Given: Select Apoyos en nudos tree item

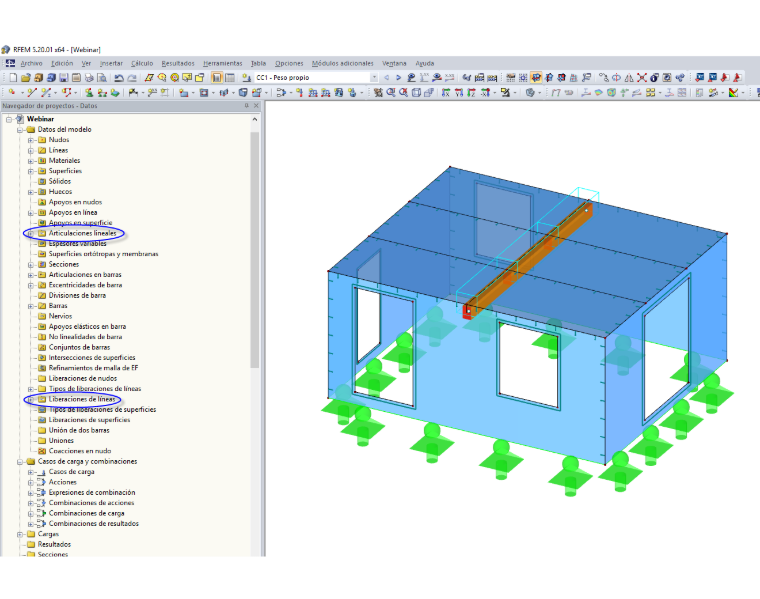Looking at the screenshot, I should pos(75,202).
